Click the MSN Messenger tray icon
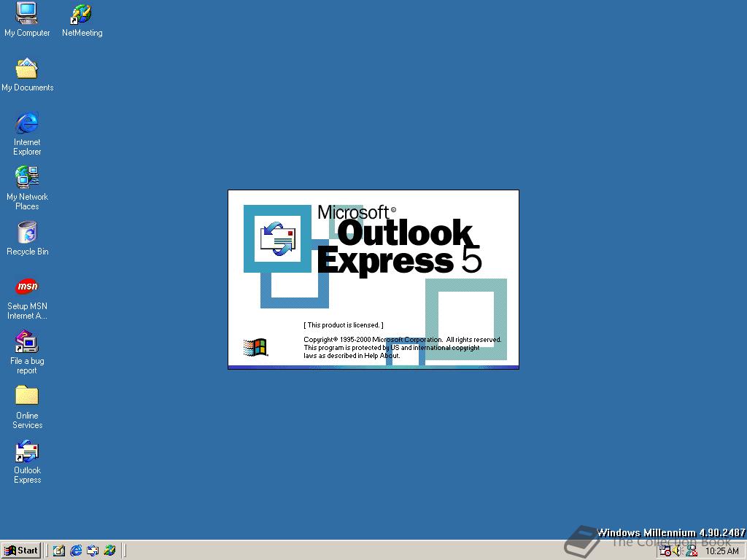 click(x=692, y=551)
